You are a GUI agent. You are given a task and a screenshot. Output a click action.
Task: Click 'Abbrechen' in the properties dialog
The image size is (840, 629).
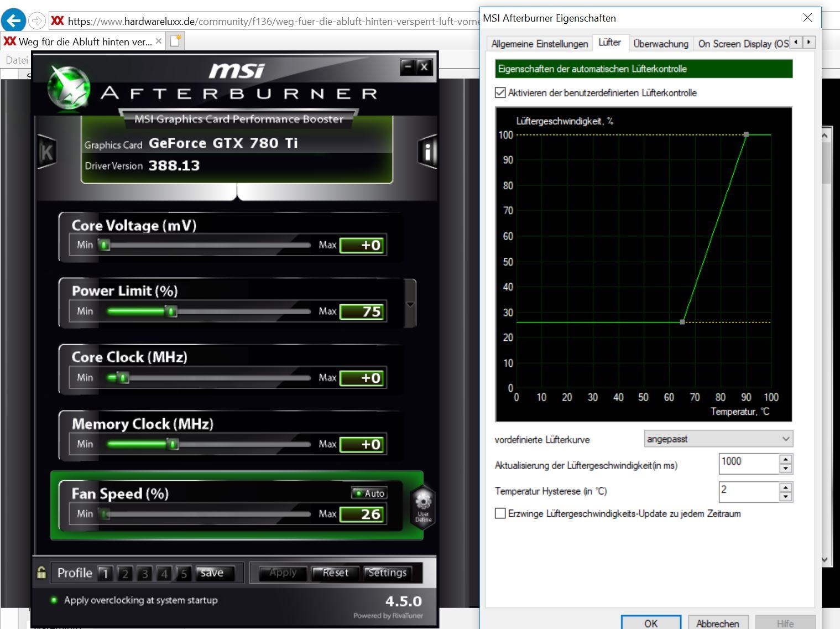tap(717, 623)
